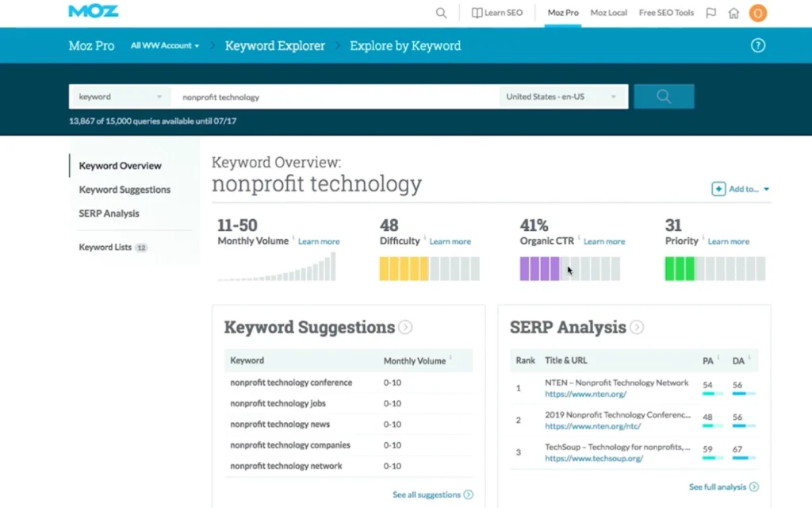Click the Difficulty info icon
This screenshot has width=812, height=508.
pos(425,238)
